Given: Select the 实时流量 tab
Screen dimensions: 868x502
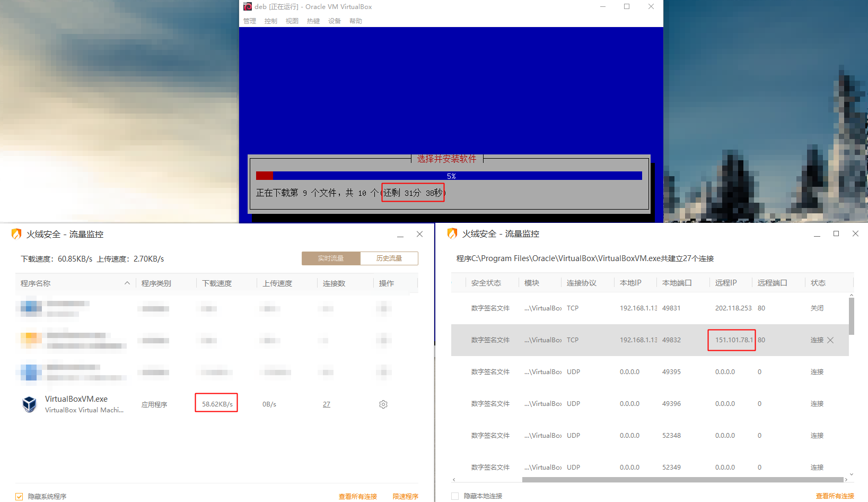Looking at the screenshot, I should click(x=331, y=258).
